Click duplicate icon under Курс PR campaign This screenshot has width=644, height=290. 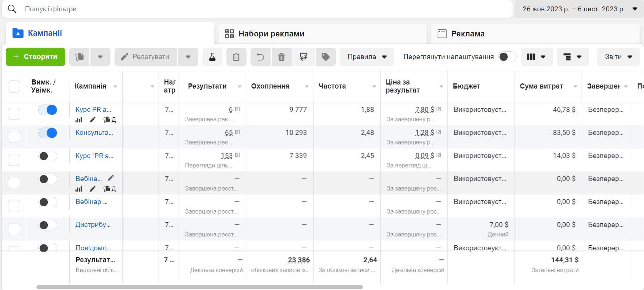(107, 119)
